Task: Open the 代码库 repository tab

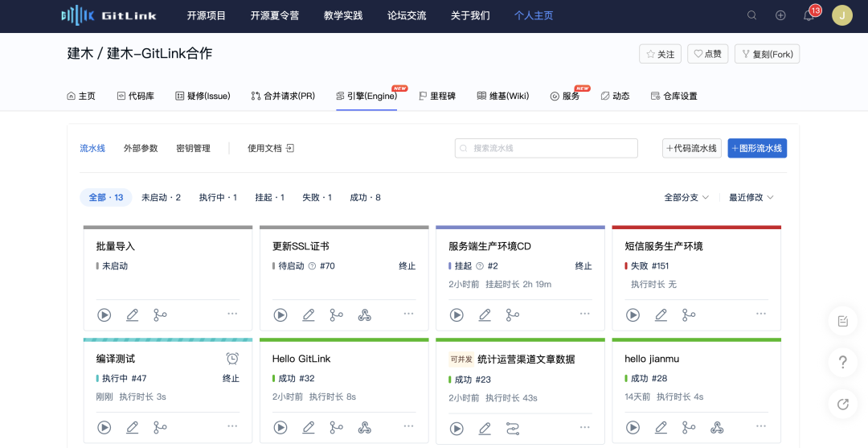Action: pyautogui.click(x=136, y=96)
